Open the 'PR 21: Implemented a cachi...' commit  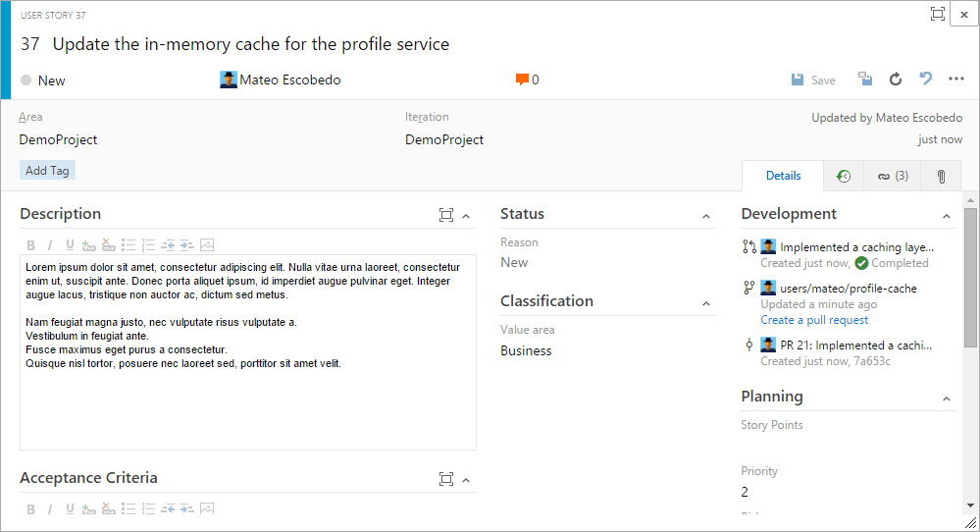coord(855,346)
